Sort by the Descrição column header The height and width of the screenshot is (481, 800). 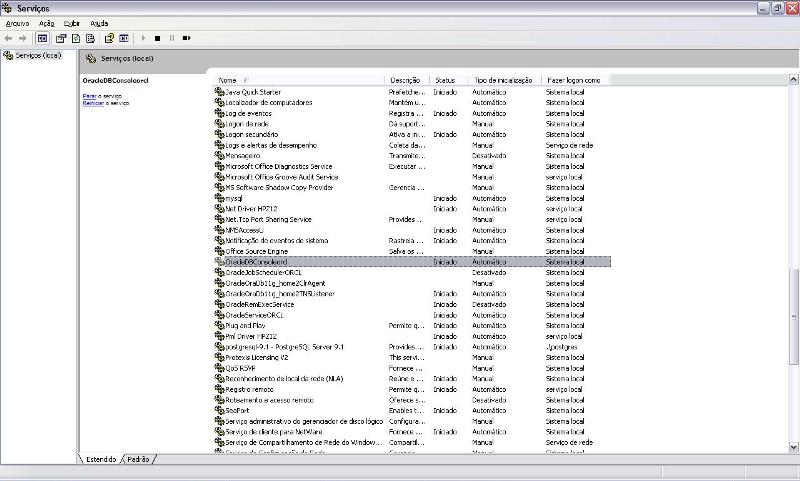(x=407, y=80)
